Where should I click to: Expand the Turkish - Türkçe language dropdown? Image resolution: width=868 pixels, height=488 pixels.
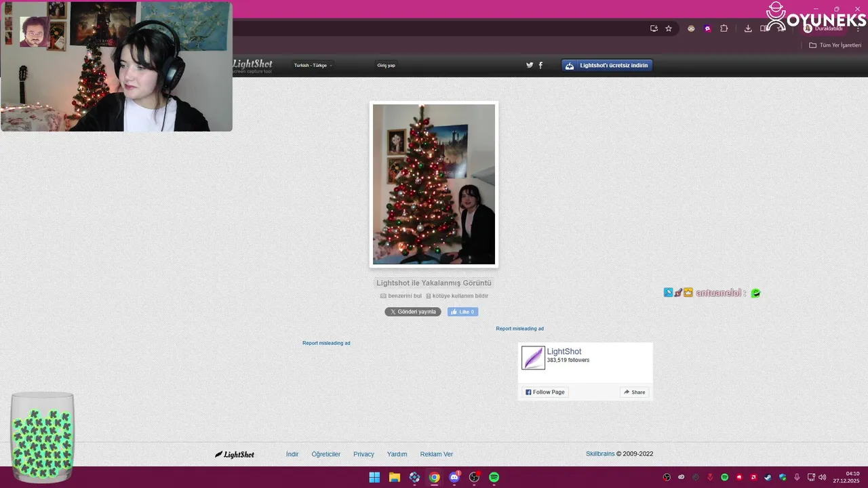pos(313,66)
